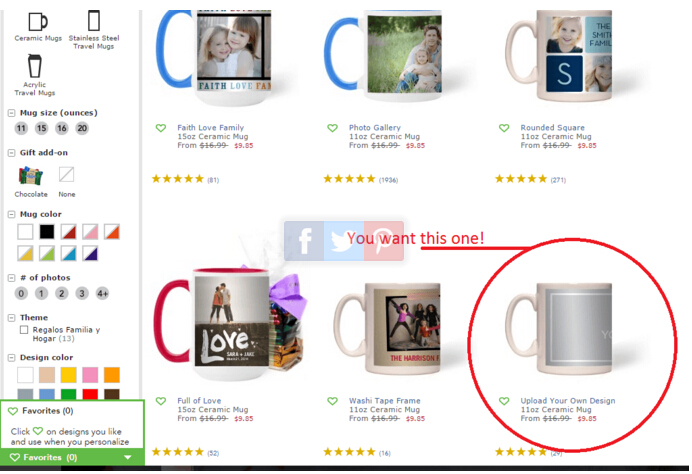Click the Facebook share icon
This screenshot has height=474, width=692.
pos(304,241)
